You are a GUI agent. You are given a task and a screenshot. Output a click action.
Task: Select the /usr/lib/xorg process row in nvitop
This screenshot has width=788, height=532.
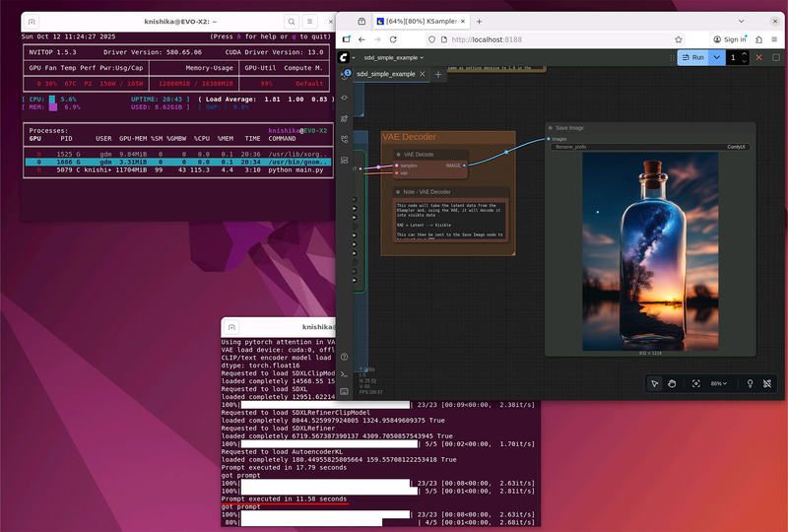178,154
